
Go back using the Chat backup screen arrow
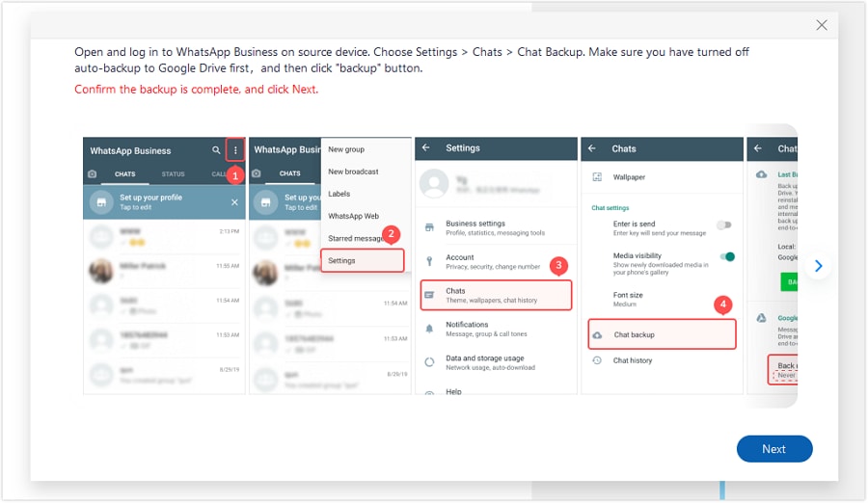click(x=758, y=148)
